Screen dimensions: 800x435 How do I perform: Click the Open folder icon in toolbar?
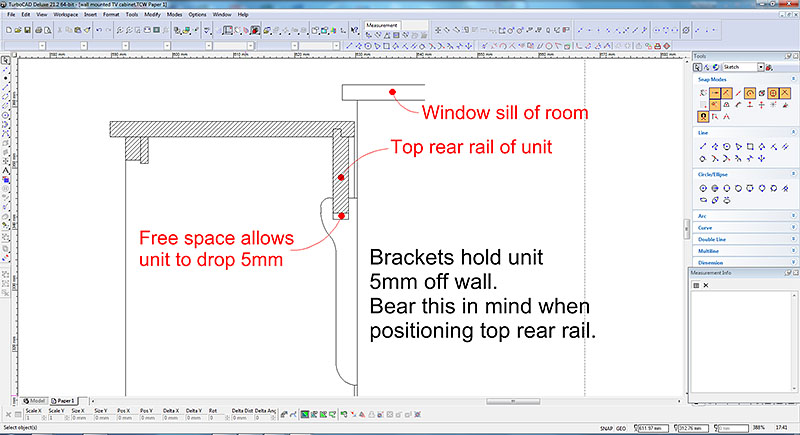(x=18, y=31)
